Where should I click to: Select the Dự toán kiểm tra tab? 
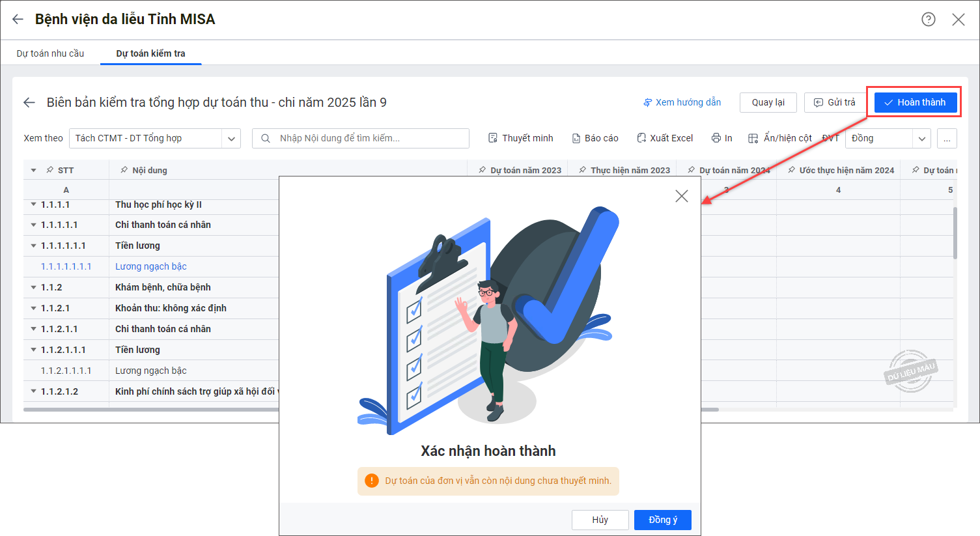150,53
